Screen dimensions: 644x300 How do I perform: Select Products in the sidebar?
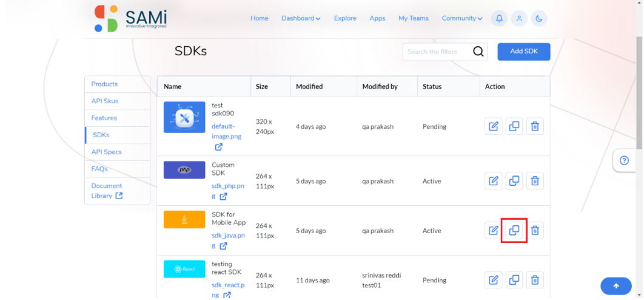[x=118, y=84]
